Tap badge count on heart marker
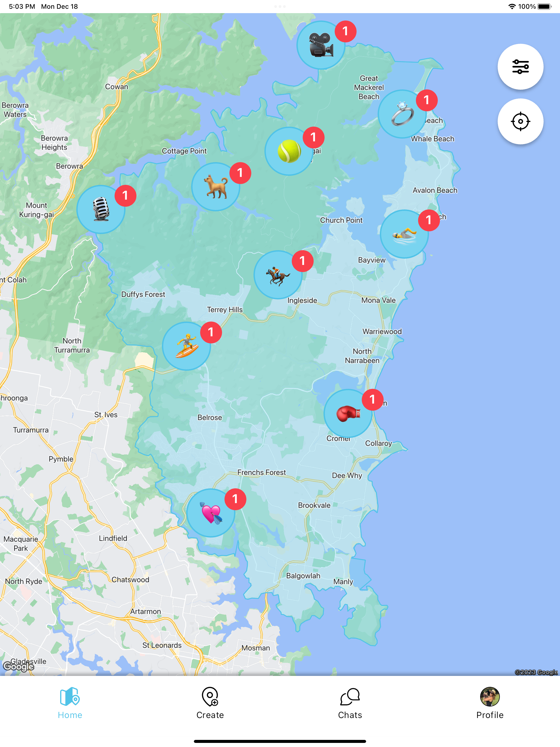Screen dimensions: 560x747 pos(235,500)
